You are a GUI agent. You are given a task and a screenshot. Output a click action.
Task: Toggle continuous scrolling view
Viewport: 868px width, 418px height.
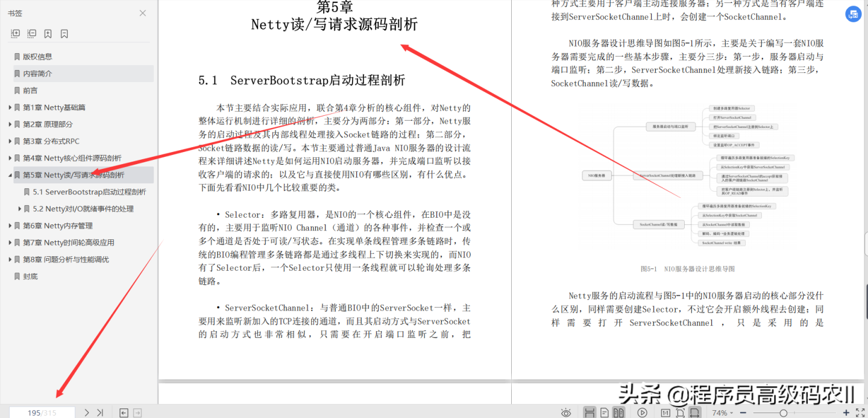pos(590,413)
